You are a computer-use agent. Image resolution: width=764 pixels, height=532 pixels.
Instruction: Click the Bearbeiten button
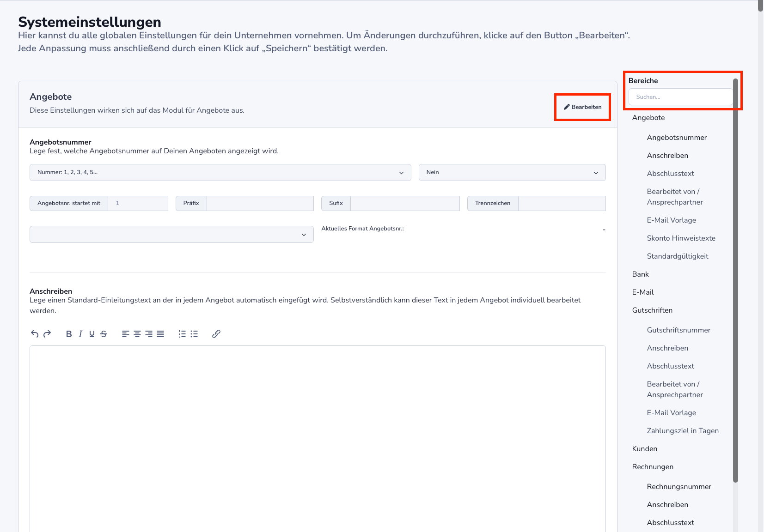(x=582, y=107)
